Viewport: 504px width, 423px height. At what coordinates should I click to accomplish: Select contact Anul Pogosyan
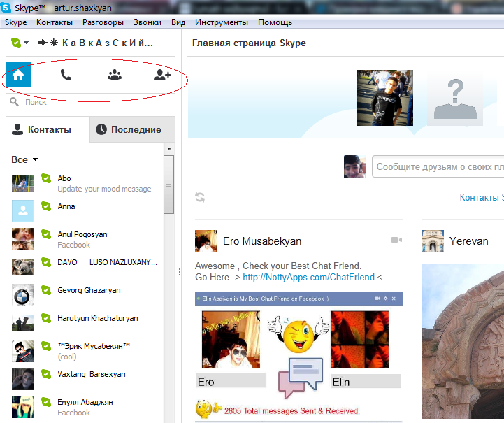pyautogui.click(x=82, y=234)
